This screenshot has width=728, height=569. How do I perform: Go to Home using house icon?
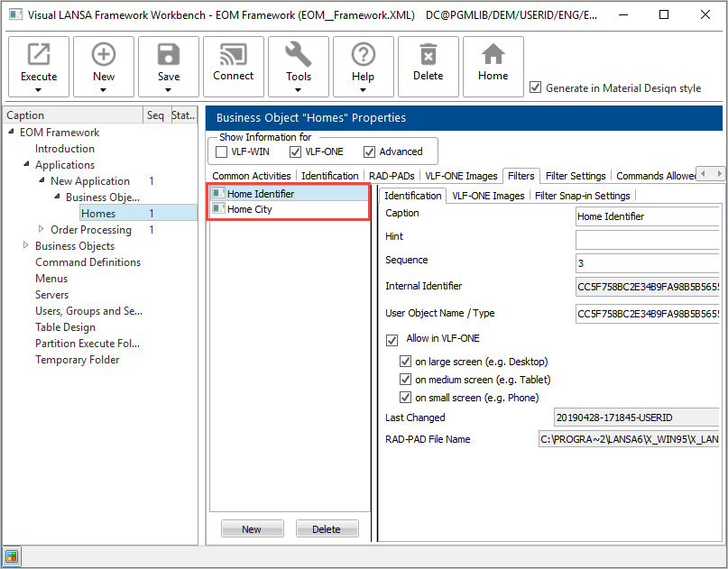pyautogui.click(x=493, y=56)
